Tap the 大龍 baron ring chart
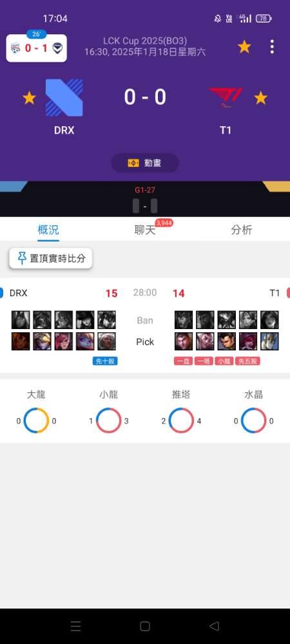 click(36, 421)
